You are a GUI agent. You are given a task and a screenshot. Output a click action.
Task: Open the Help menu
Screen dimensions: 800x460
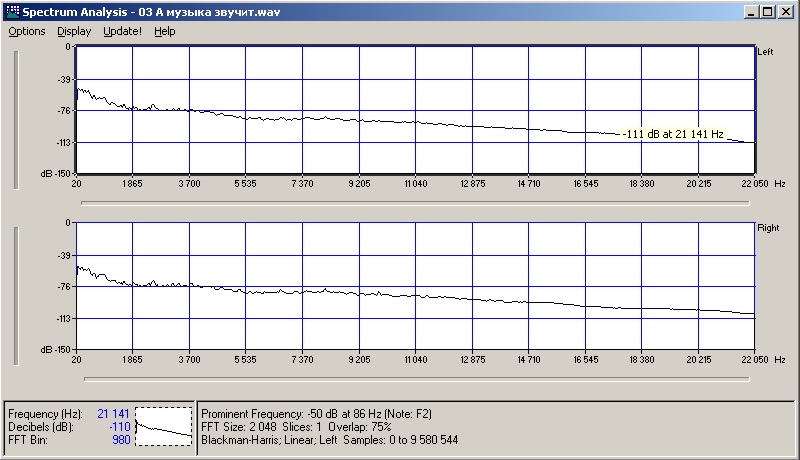(x=165, y=31)
